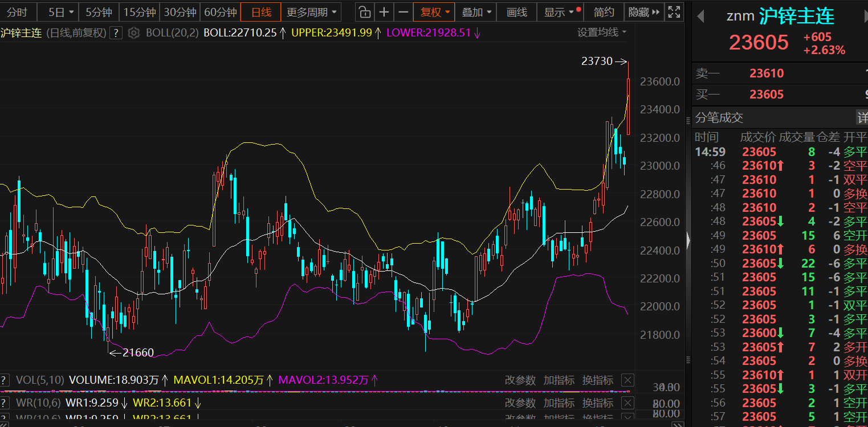Image resolution: width=868 pixels, height=427 pixels.
Task: Click the unlock padlock icon in toolbar
Action: click(365, 12)
